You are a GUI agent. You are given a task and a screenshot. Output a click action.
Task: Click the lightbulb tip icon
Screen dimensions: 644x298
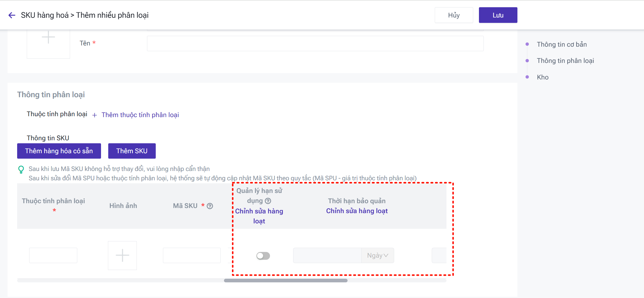click(x=21, y=169)
